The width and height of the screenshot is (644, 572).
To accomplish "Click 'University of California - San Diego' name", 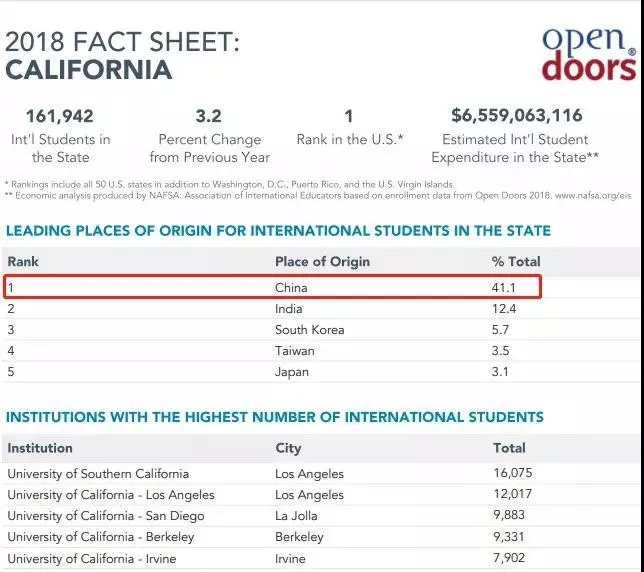I will coord(106,516).
